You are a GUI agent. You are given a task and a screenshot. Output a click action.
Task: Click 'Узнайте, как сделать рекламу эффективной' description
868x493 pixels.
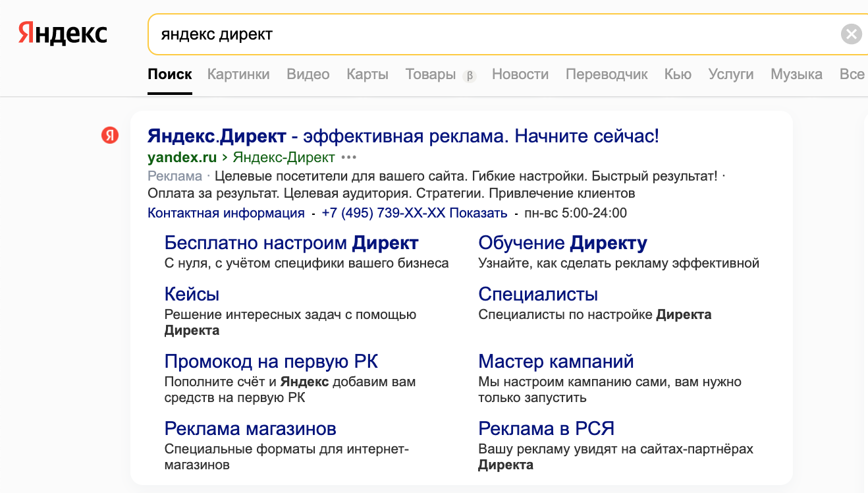click(619, 264)
